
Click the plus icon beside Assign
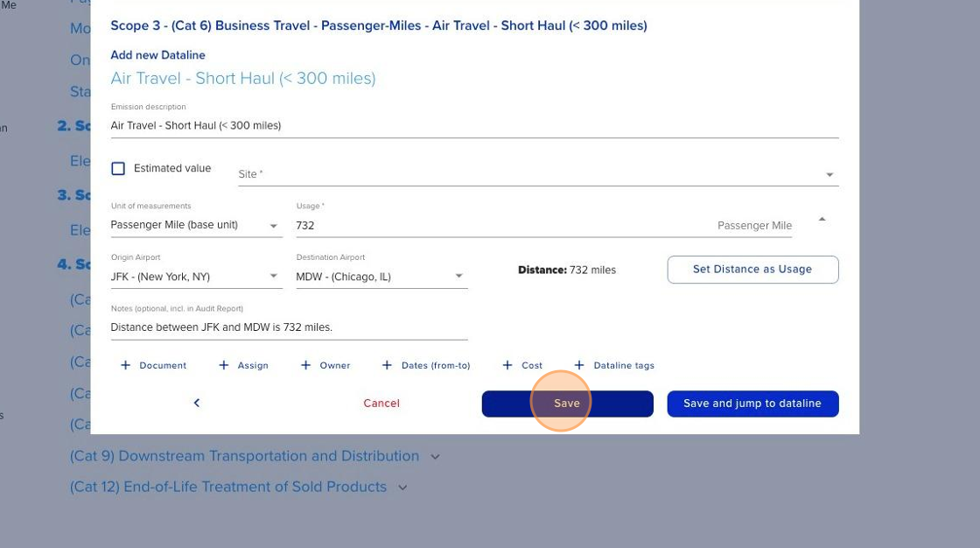click(224, 365)
